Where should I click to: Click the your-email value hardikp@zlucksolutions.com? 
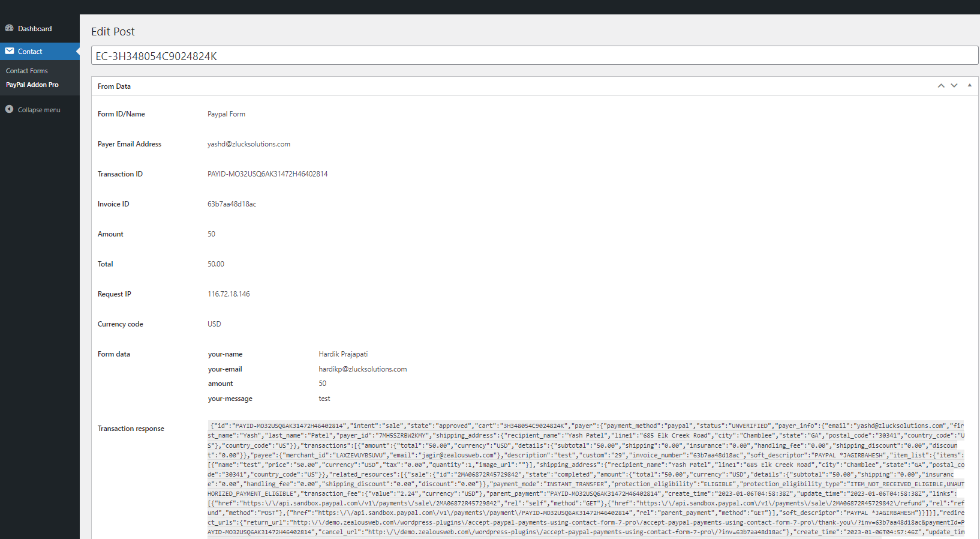click(x=362, y=369)
